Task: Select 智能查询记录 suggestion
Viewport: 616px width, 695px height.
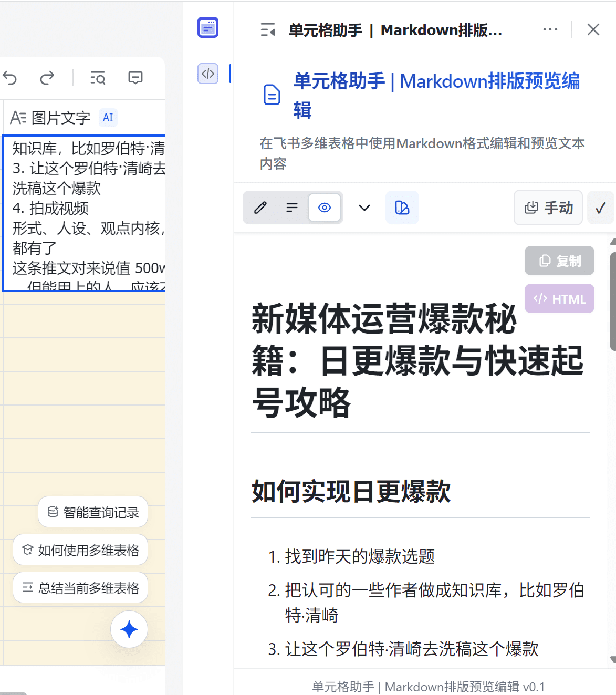Action: click(93, 512)
